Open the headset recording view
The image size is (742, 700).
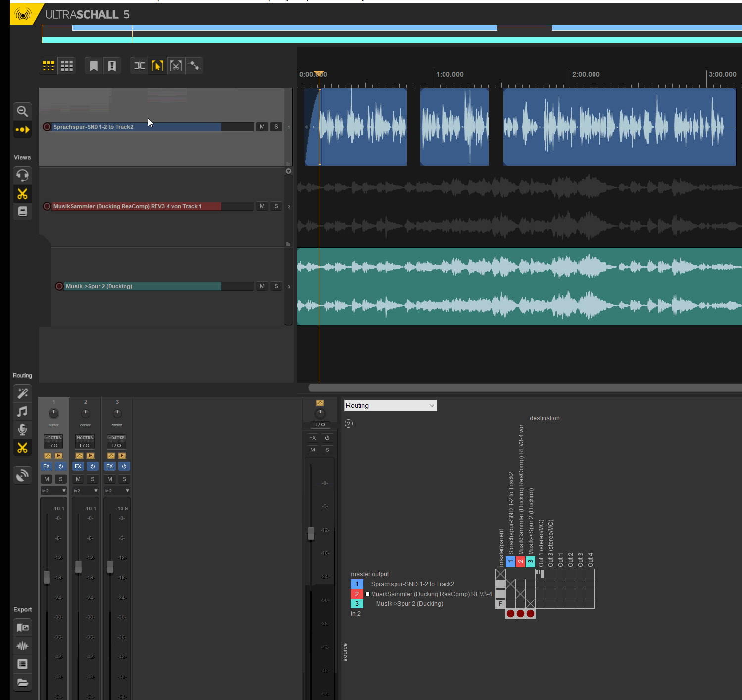(x=22, y=175)
